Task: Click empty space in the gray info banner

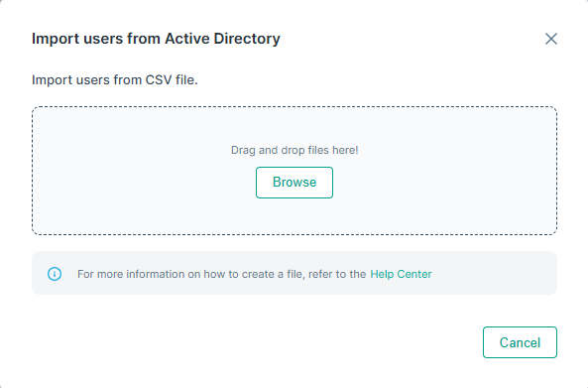Action: point(495,273)
